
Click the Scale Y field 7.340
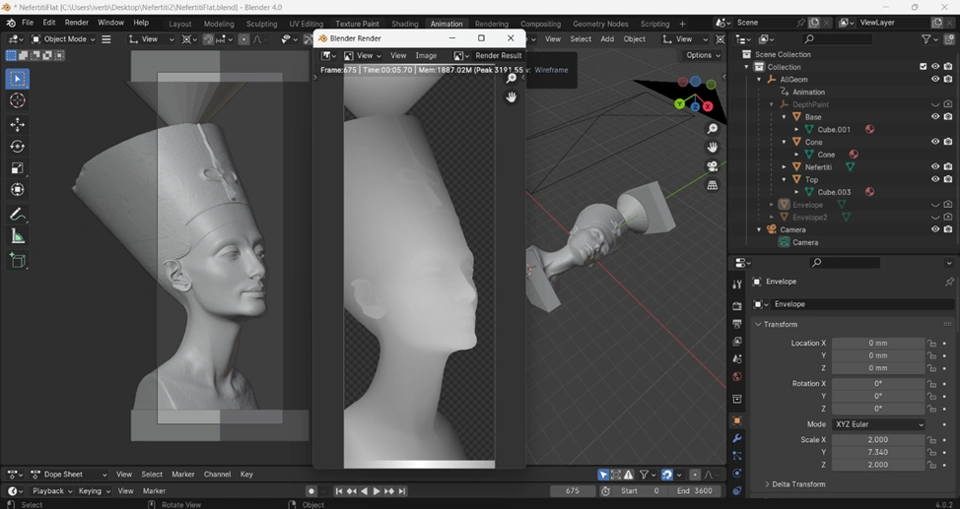(878, 452)
